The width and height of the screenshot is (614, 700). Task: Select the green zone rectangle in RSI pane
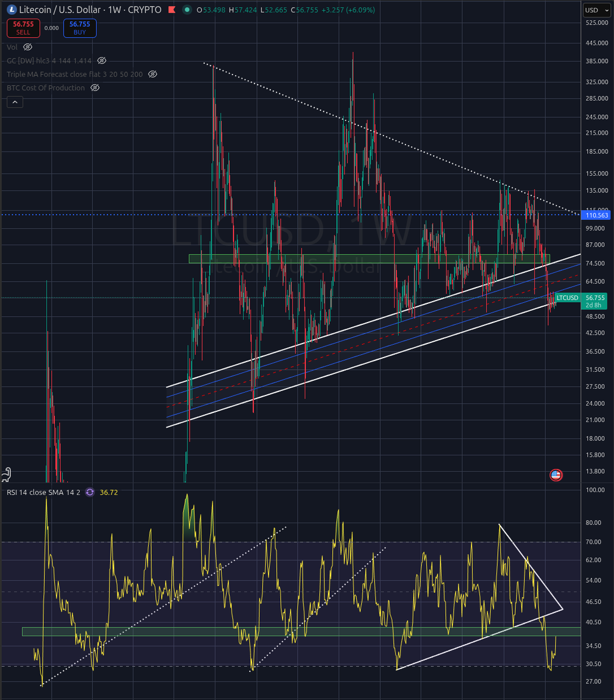(302, 631)
